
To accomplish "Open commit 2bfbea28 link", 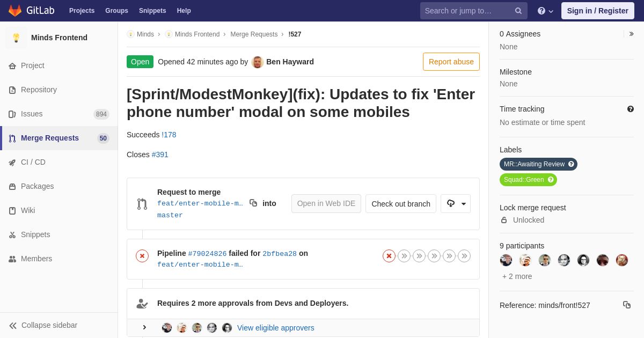I will 280,254.
